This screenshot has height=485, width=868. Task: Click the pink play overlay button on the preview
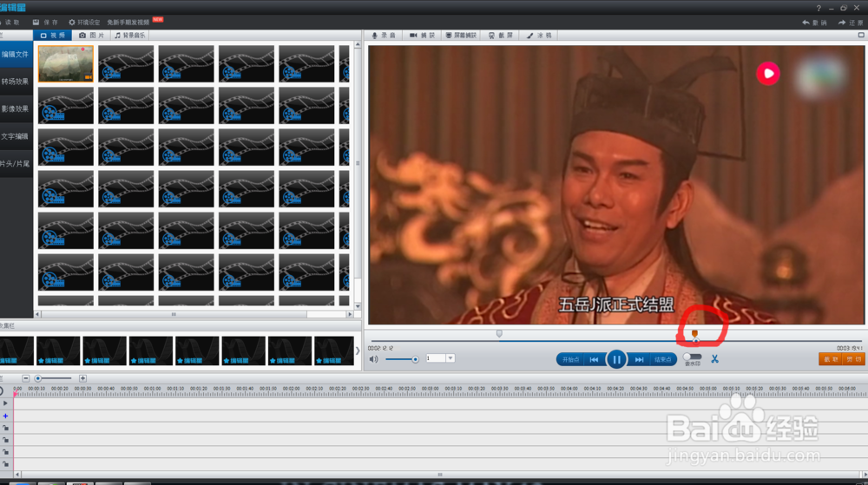pyautogui.click(x=768, y=73)
